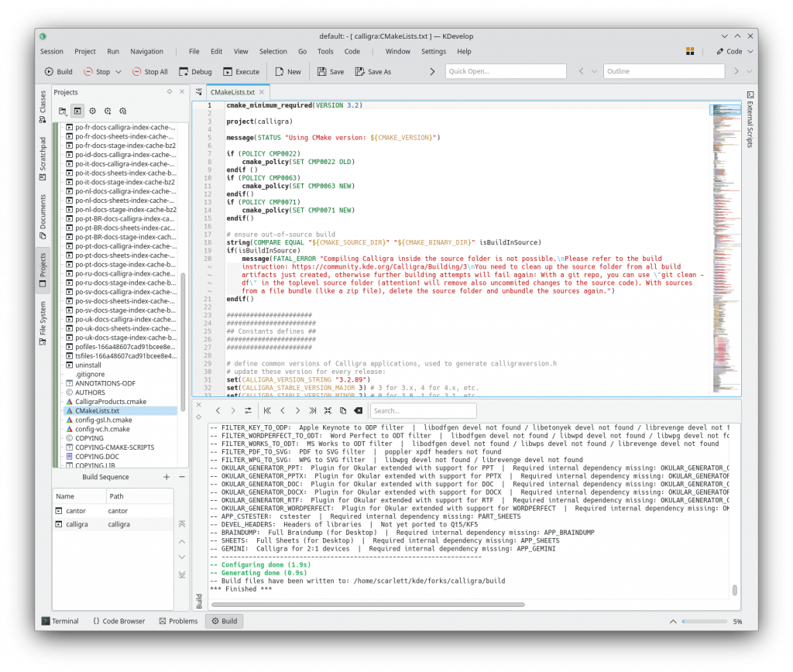Move build sequence item up one
Image resolution: width=793 pixels, height=672 pixels.
(x=182, y=541)
